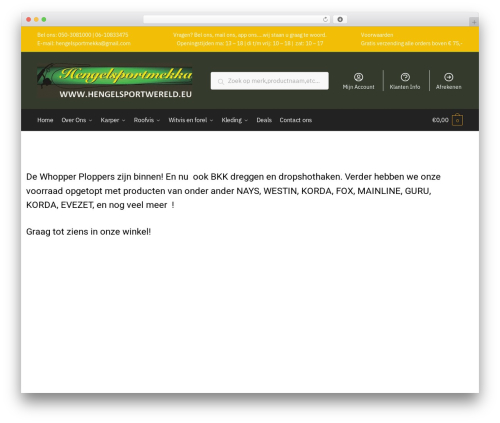Screen dimensions: 500x423
Task: Expand the Roofvis menu
Action: 147,120
